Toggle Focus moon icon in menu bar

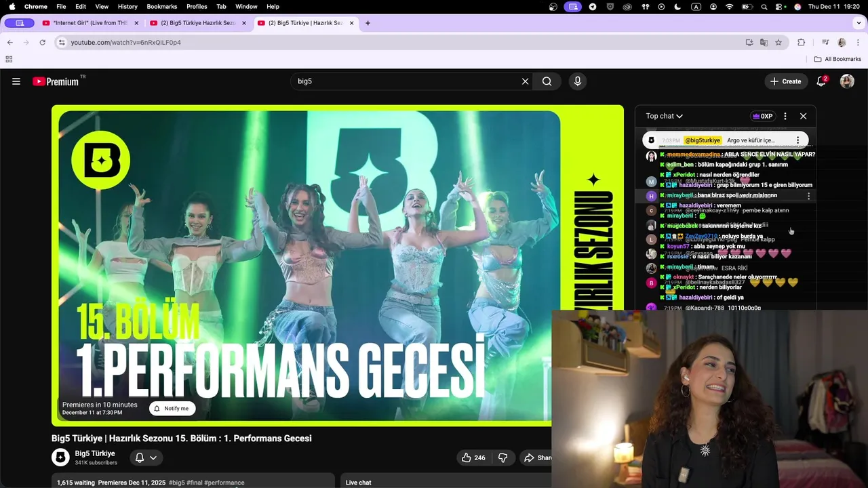point(677,6)
